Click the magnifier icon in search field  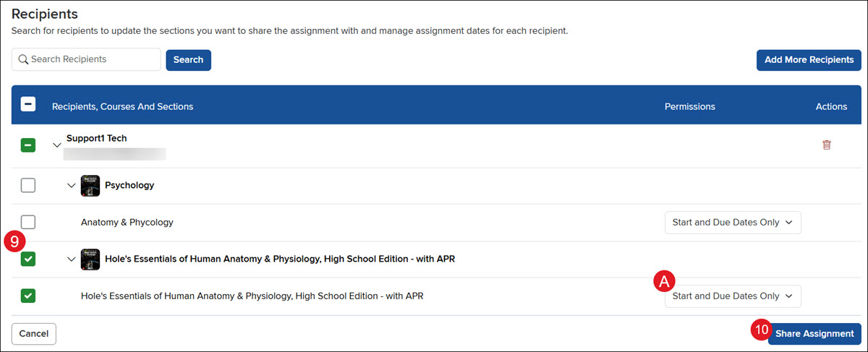click(x=23, y=59)
